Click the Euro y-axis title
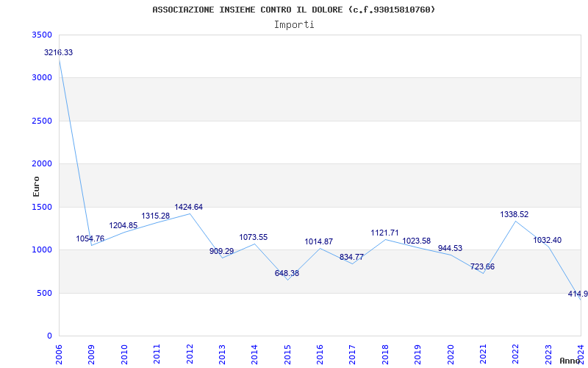This screenshot has width=588, height=368. [36, 185]
